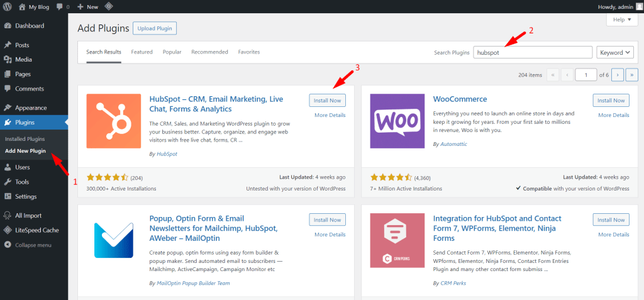
Task: Click the Users person icon
Action: pos(8,167)
